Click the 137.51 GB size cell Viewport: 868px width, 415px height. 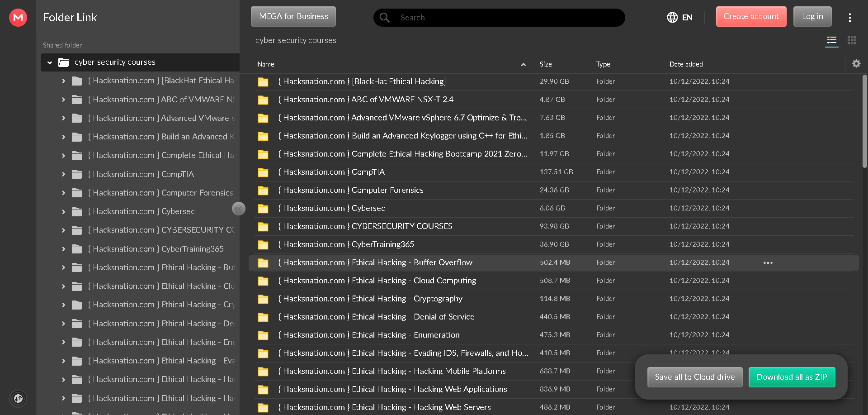coord(556,172)
